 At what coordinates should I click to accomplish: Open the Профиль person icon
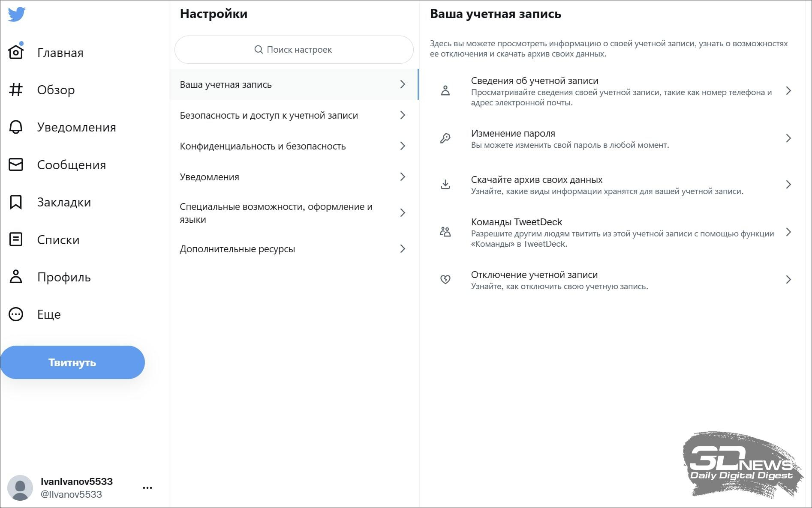point(16,277)
